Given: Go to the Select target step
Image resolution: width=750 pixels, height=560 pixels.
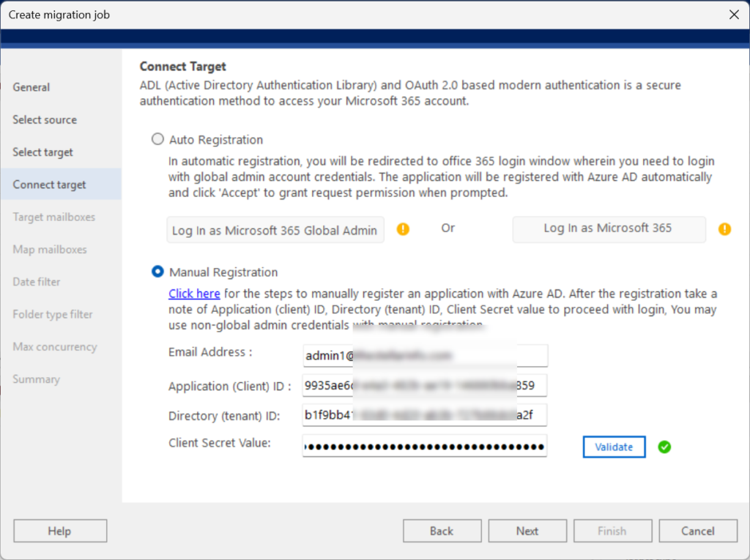Looking at the screenshot, I should [x=42, y=152].
